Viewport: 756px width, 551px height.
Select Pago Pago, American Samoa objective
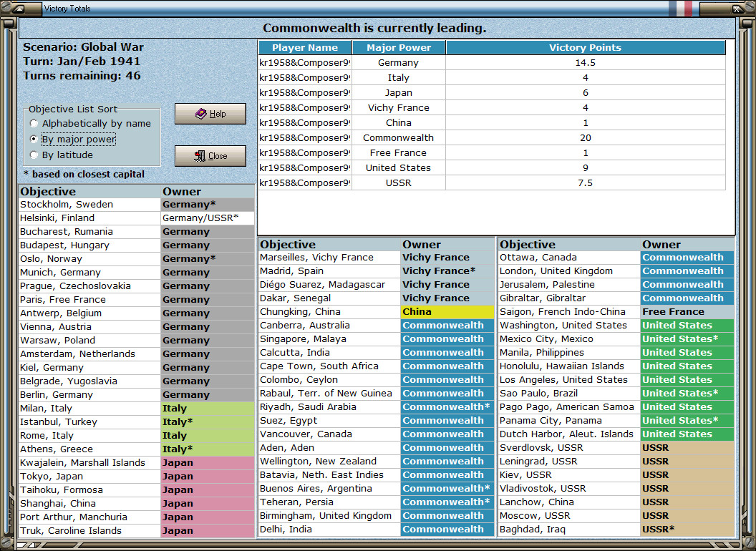(569, 407)
